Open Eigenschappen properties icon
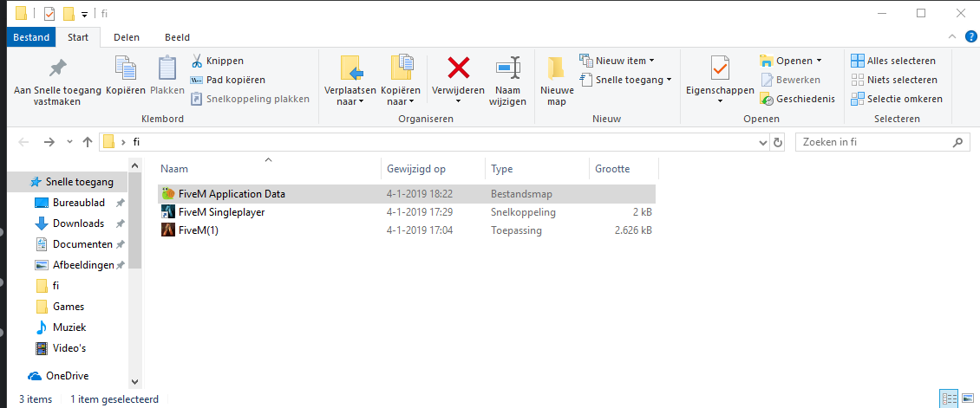This screenshot has height=408, width=980. coord(720,68)
